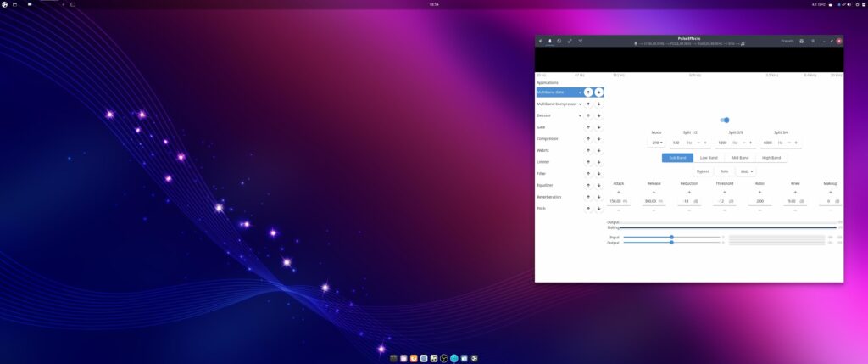Move Multiband Compressor down in list
This screenshot has height=364, width=868.
click(599, 104)
